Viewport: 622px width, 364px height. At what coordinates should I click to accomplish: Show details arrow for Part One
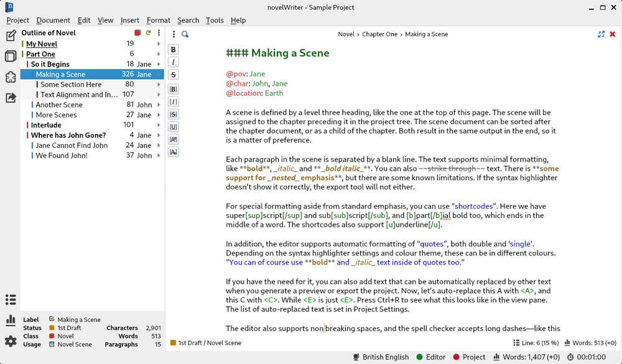159,54
